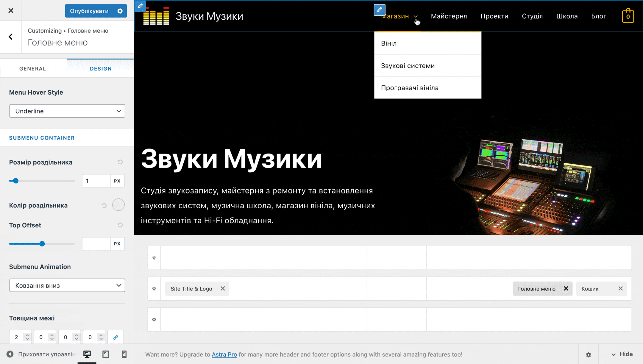Open the Блог menu item
Image resolution: width=643 pixels, height=364 pixels.
point(599,16)
